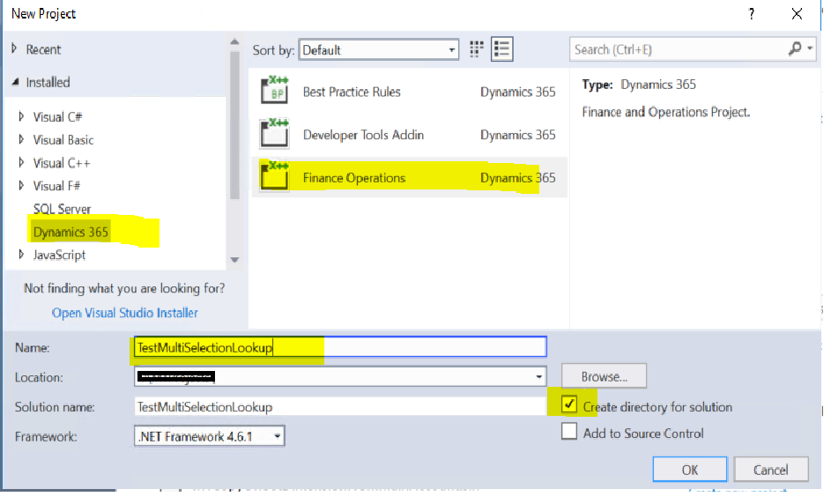
Task: Click the project Name field
Action: (x=340, y=347)
